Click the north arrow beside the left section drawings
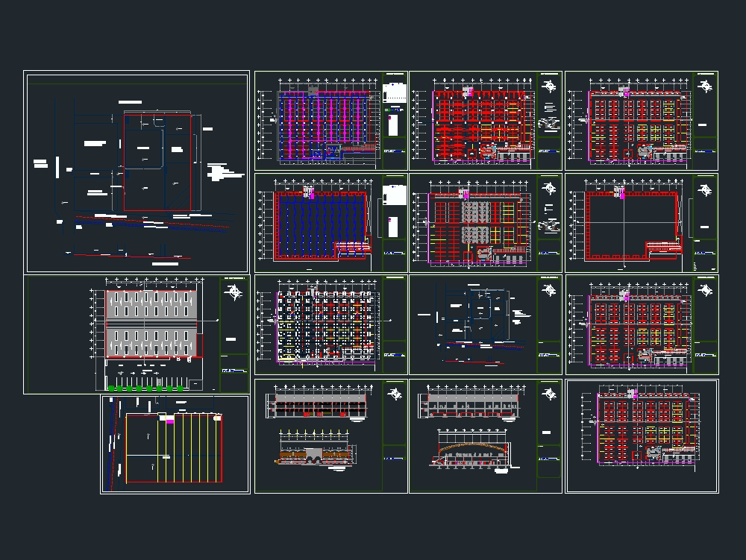Viewport: 746px width, 560px height. point(395,392)
